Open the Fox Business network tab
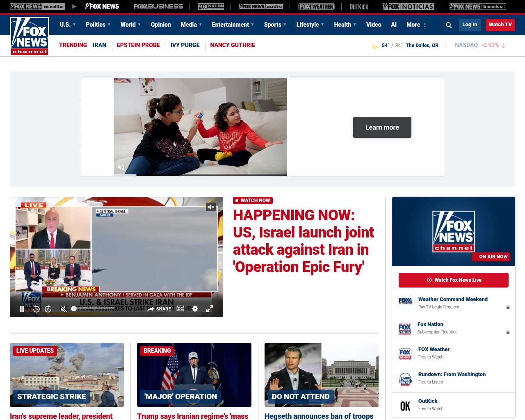This screenshot has width=525, height=420. 158,7
